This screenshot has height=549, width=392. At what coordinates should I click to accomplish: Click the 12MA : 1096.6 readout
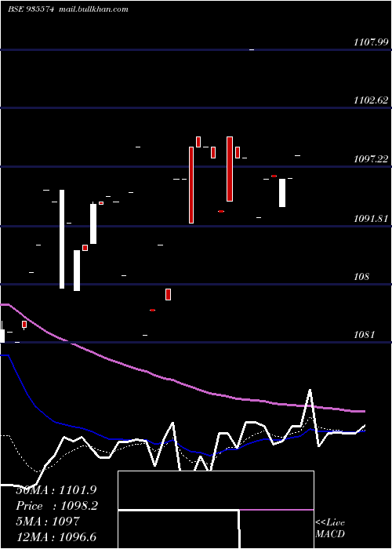pos(56,537)
